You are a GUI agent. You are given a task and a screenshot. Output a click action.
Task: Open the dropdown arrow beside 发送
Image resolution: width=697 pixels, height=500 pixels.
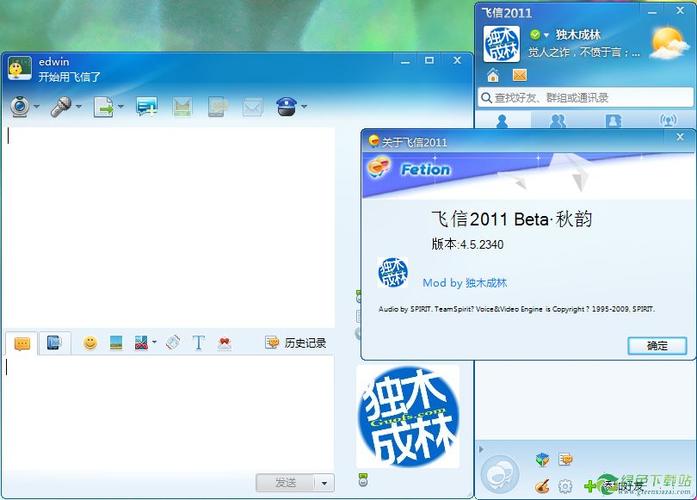pyautogui.click(x=325, y=483)
